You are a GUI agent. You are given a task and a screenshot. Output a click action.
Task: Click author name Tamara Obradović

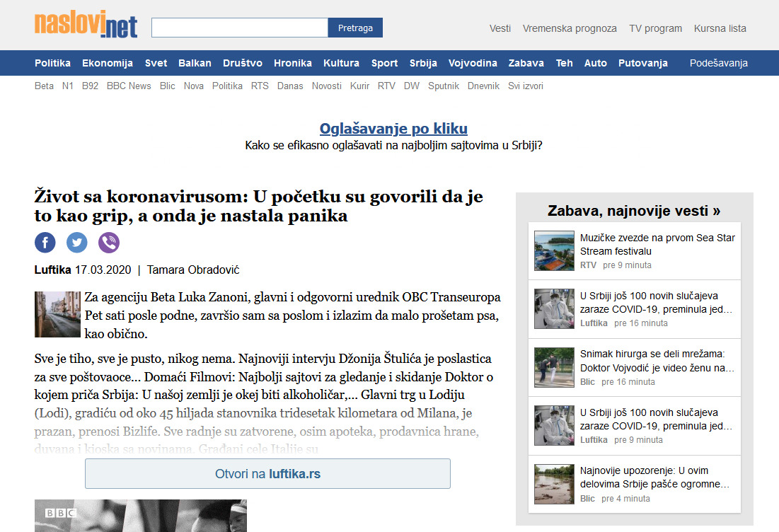click(193, 270)
